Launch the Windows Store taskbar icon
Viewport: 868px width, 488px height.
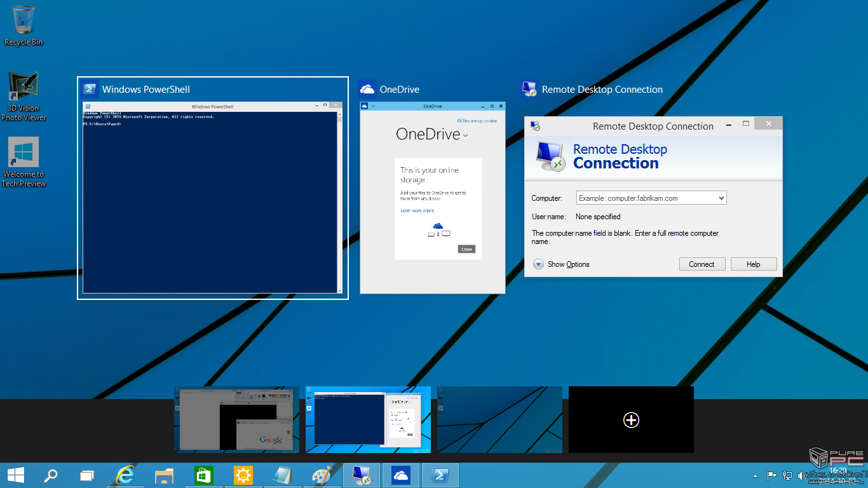(203, 475)
